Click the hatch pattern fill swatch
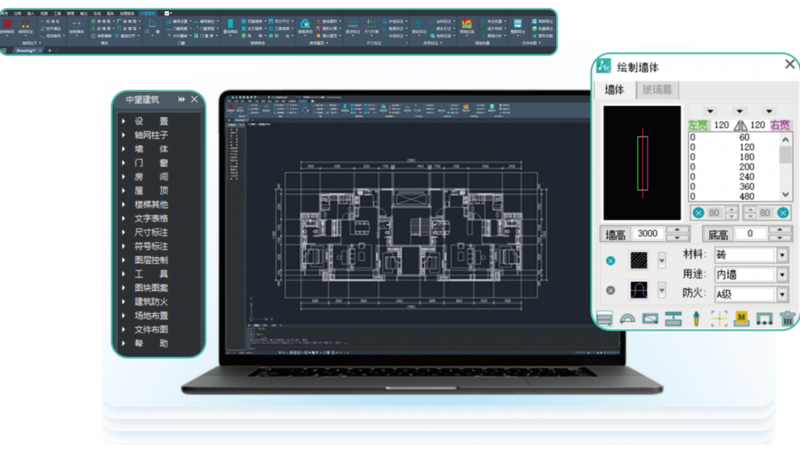This screenshot has height=450, width=800. tap(636, 259)
